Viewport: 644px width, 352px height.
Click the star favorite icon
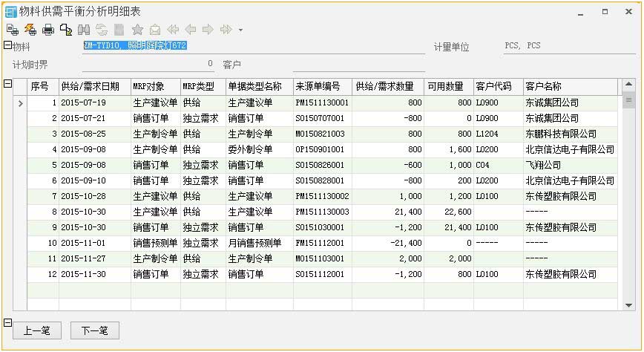click(137, 30)
